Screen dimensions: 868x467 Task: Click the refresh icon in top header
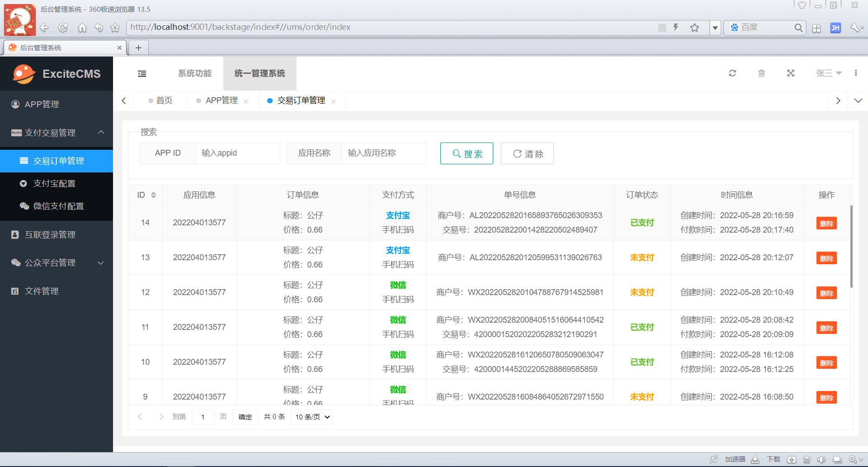732,73
